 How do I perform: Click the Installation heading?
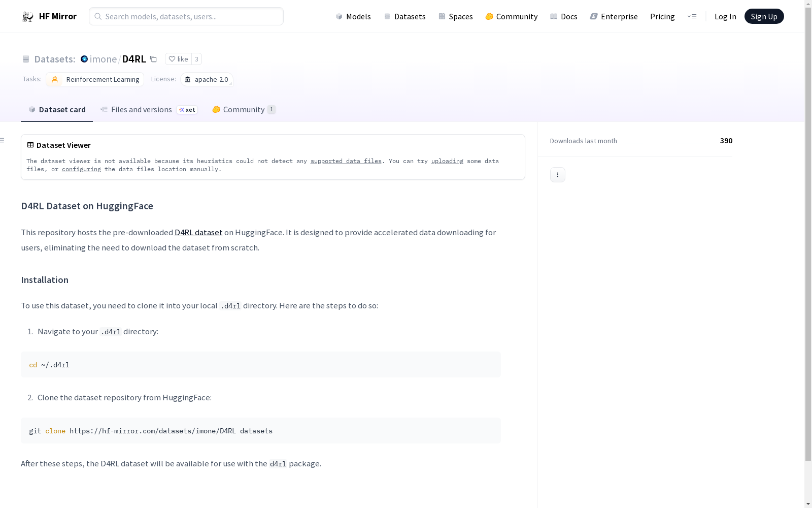pos(45,280)
